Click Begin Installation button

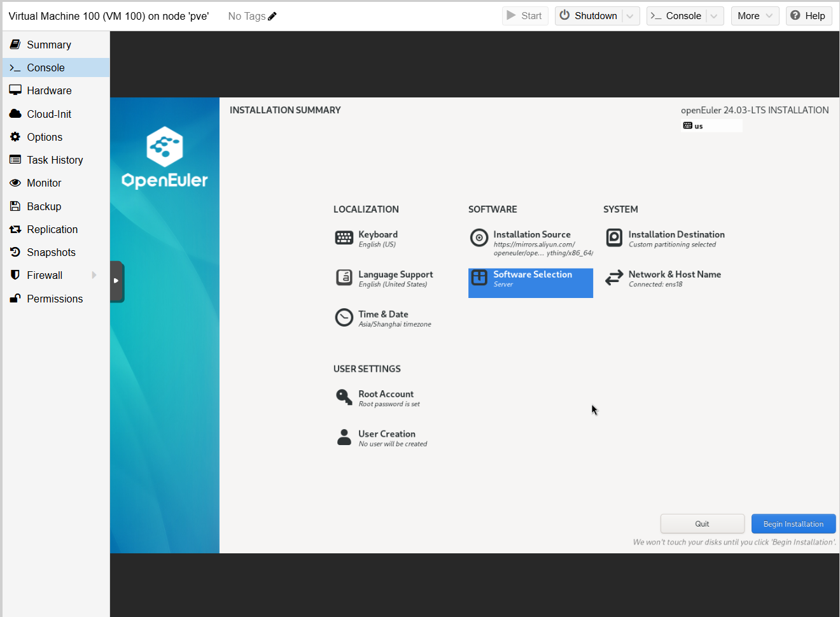[793, 524]
